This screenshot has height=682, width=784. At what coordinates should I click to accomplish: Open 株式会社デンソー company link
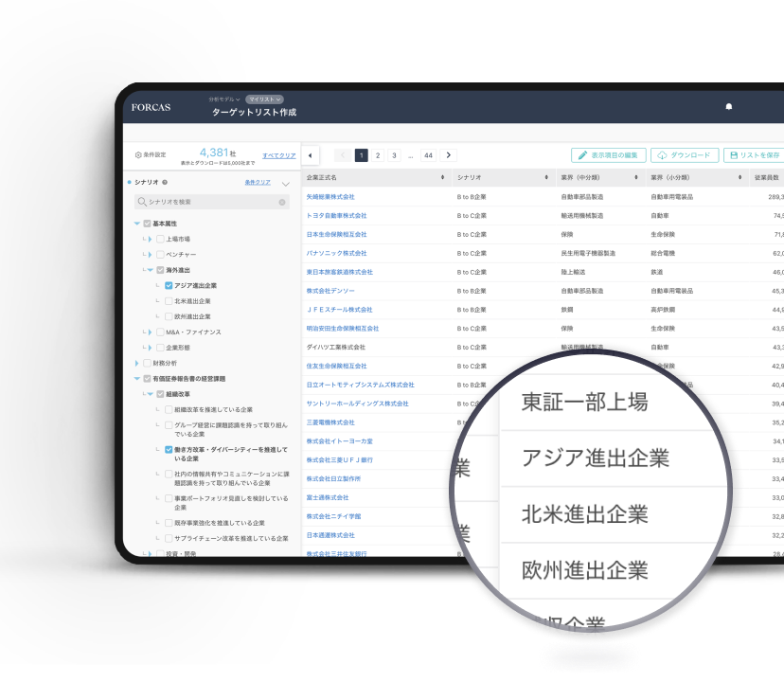pos(330,291)
